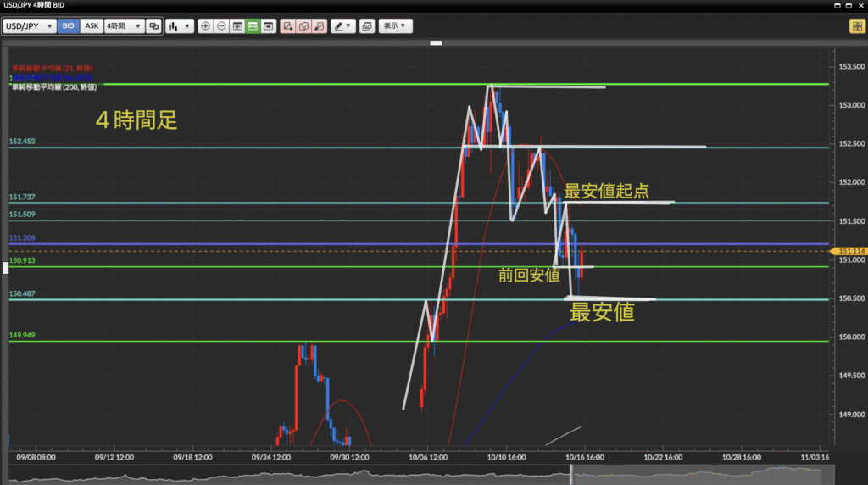
Task: Open the pencil drawing tools menu
Action: click(x=342, y=26)
